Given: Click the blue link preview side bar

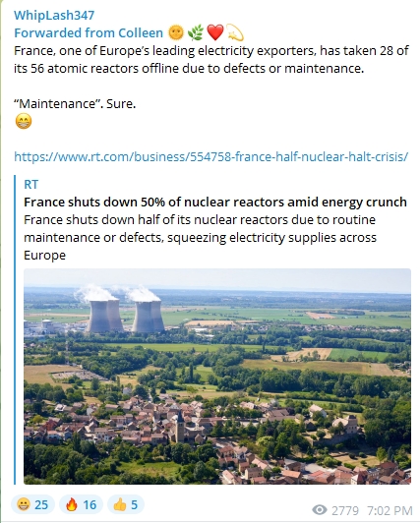Looking at the screenshot, I should (x=15, y=329).
